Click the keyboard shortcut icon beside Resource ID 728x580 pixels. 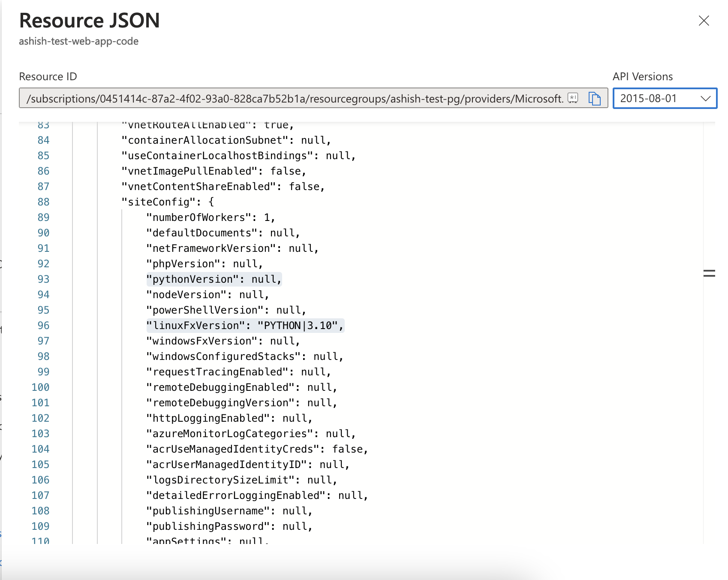tap(573, 98)
